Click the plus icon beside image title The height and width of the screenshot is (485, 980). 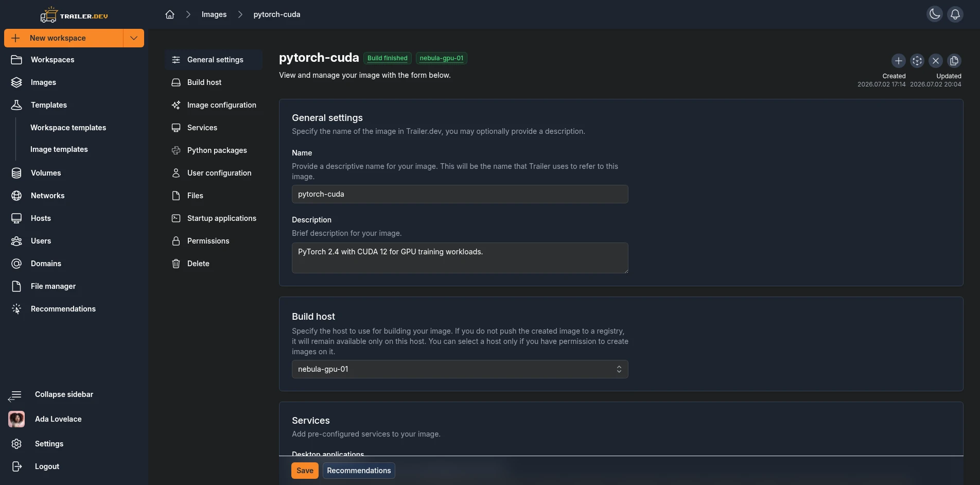[x=899, y=61]
